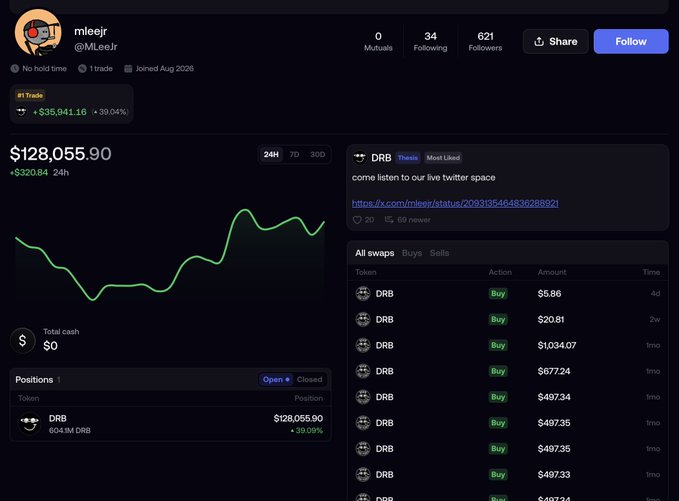Click DRB icon in the $677.24 swap row

(363, 371)
